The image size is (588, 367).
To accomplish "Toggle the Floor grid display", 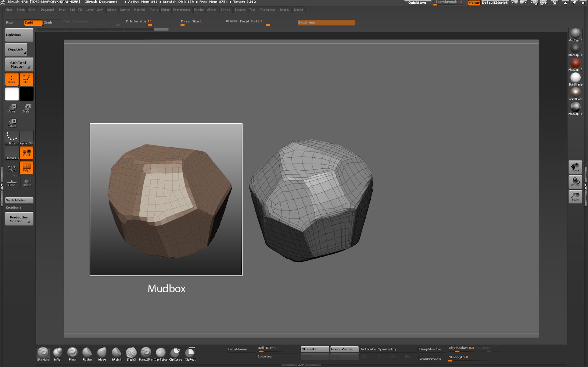I will tap(11, 182).
